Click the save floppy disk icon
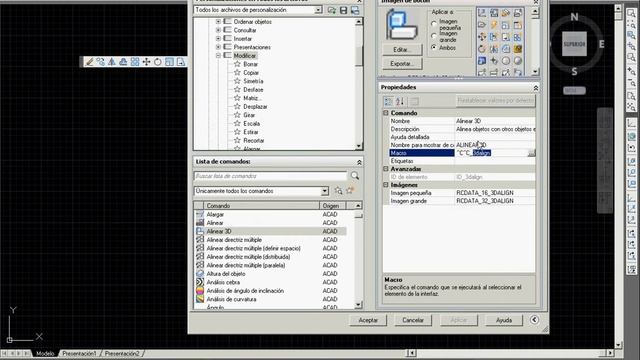 coord(343,10)
